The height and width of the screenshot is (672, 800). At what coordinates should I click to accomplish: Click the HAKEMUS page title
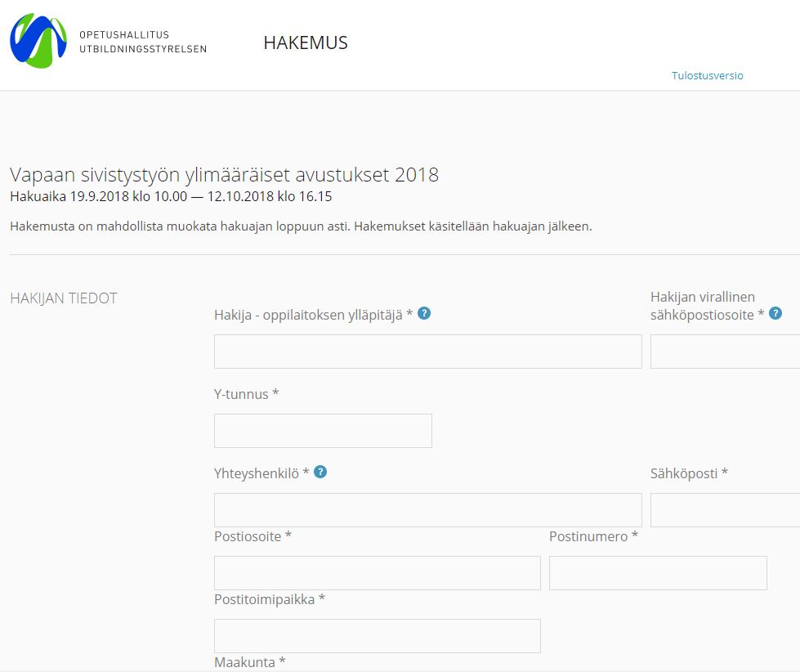[306, 43]
